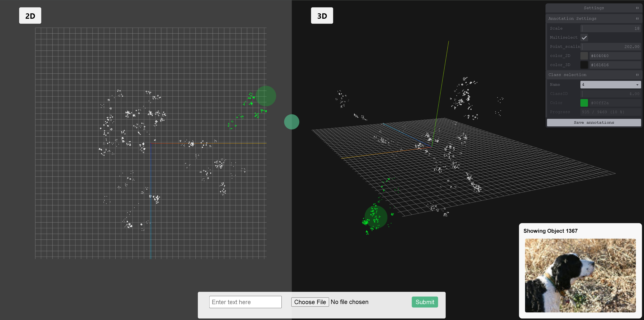
Task: Click the Choose File button
Action: coord(310,302)
